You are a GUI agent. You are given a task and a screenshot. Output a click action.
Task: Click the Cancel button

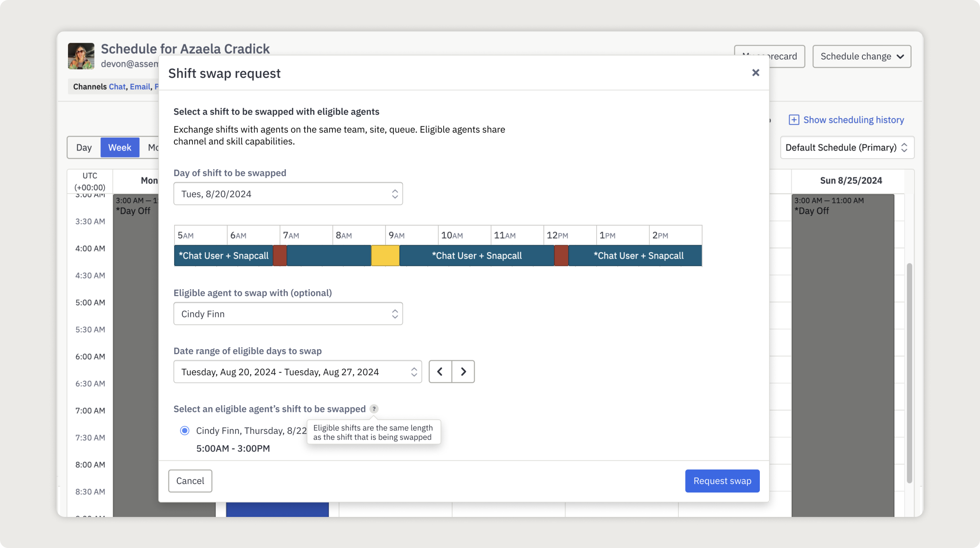[x=190, y=481]
